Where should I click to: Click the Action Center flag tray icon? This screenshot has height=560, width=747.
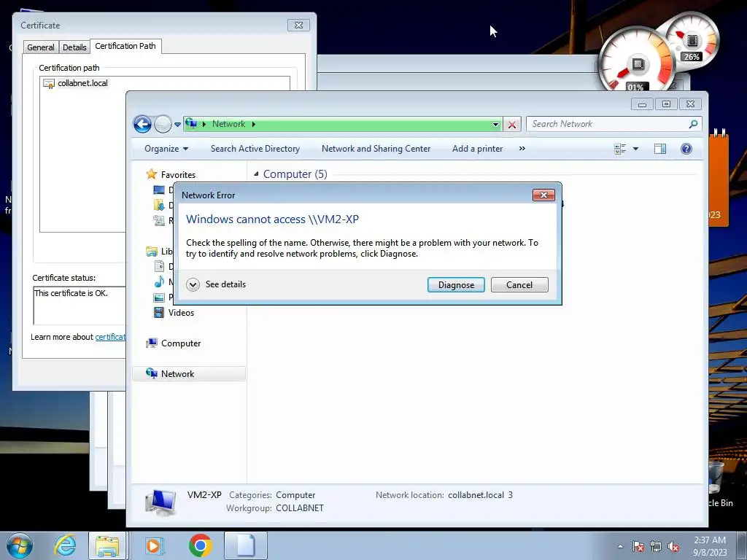[638, 547]
